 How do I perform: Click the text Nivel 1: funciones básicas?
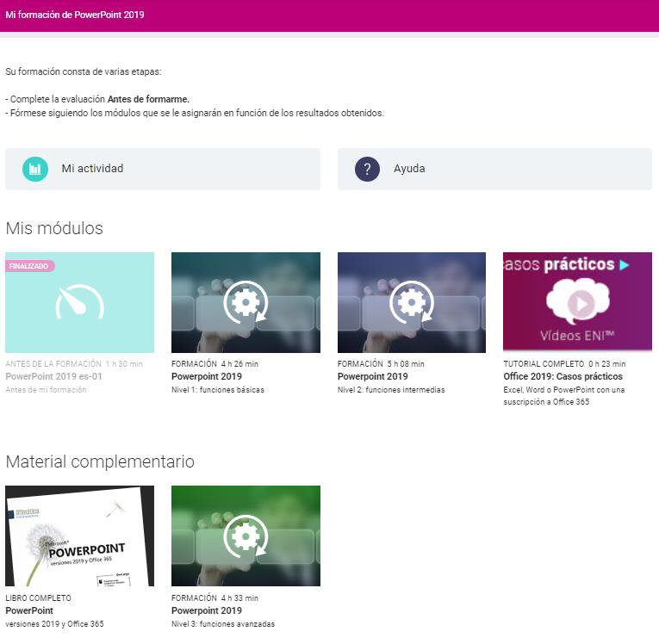pos(218,390)
